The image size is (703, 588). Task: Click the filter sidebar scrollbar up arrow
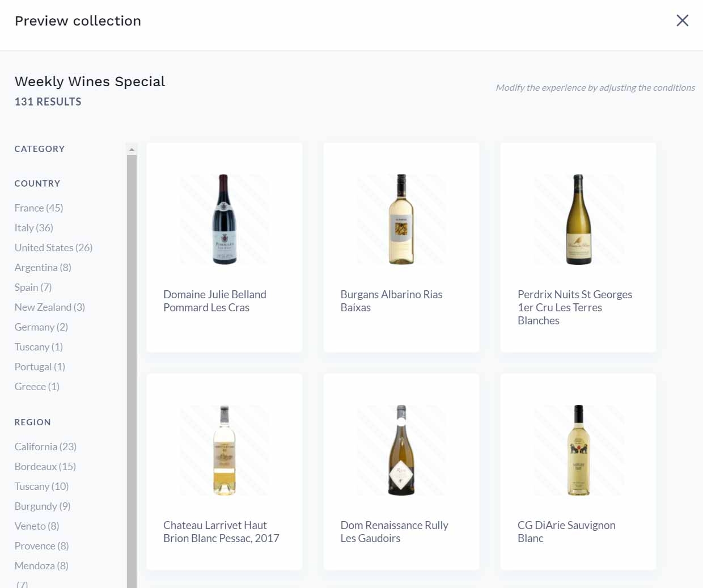pos(132,150)
